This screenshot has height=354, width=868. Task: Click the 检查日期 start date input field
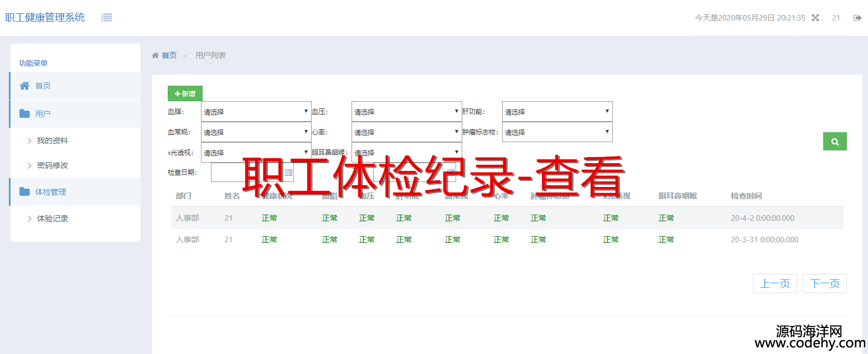click(247, 173)
